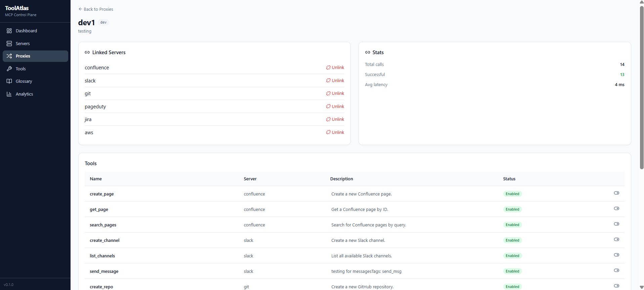This screenshot has height=290, width=644.
Task: Open the Glossary page
Action: (x=35, y=81)
